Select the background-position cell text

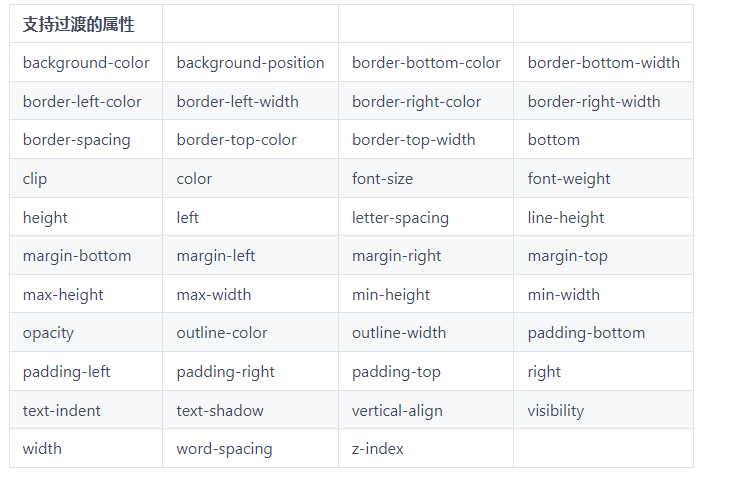(250, 63)
